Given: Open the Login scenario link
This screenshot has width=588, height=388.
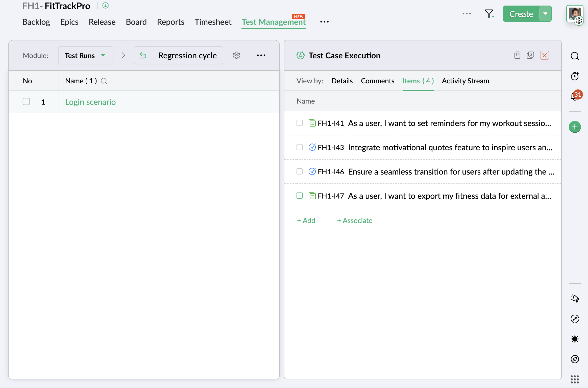Looking at the screenshot, I should [x=90, y=102].
